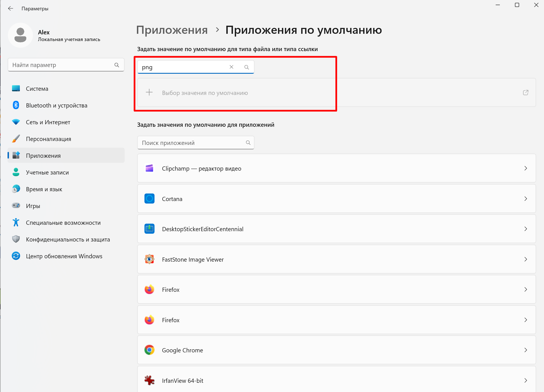Expand the DesktopStickerEditorCentennial chevron

coord(525,229)
